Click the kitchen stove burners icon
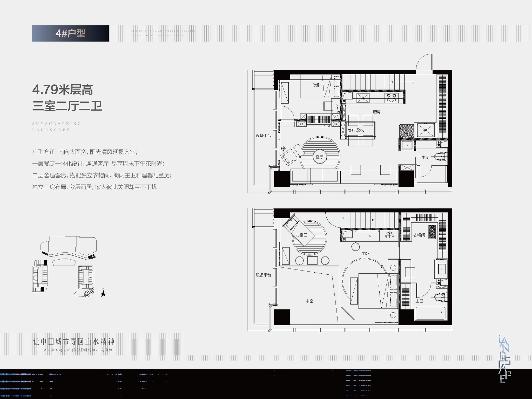 [392, 98]
